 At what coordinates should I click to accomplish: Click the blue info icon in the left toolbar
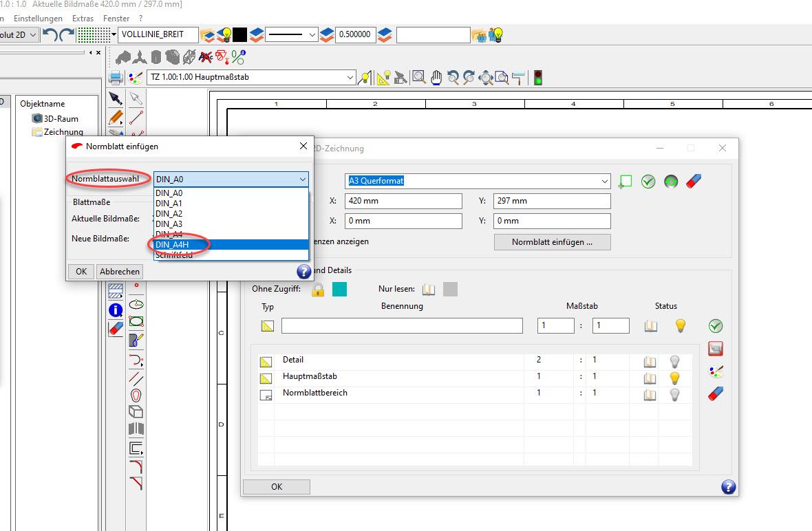point(116,310)
